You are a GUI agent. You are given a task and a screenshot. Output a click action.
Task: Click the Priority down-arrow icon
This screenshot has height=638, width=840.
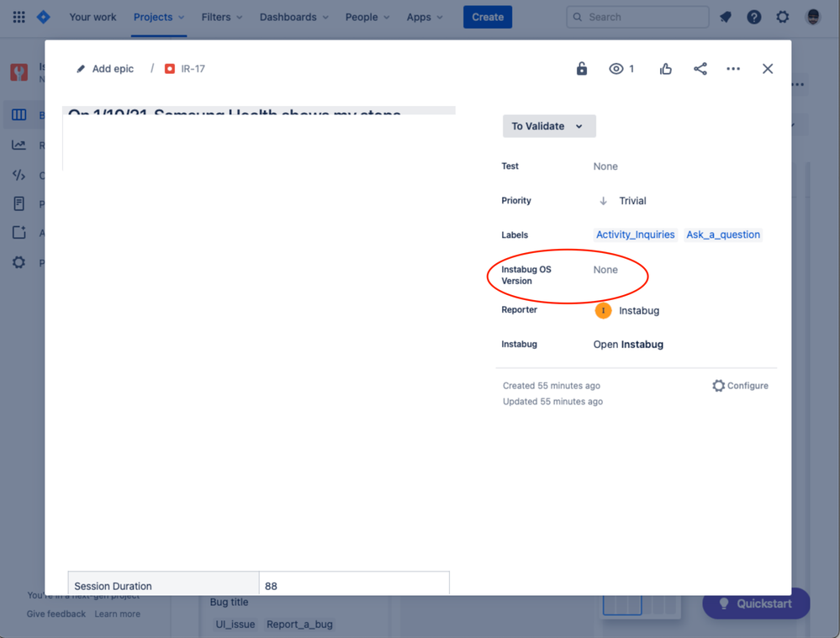603,201
